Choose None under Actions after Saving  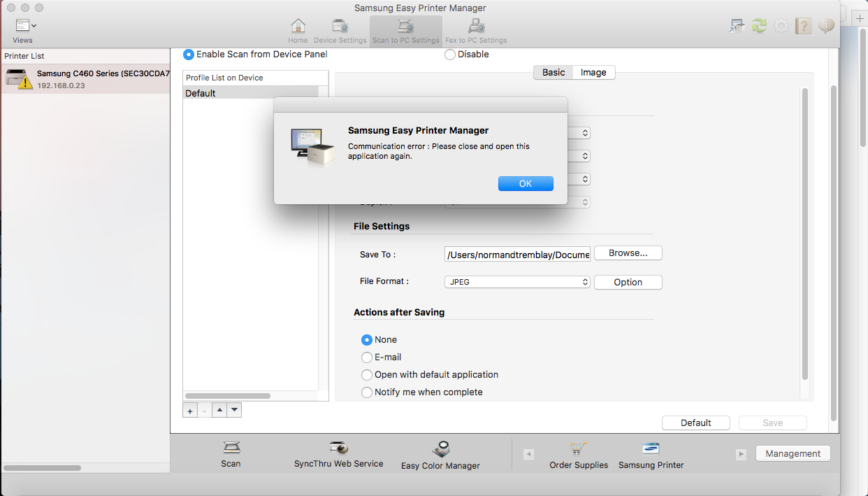coord(367,340)
